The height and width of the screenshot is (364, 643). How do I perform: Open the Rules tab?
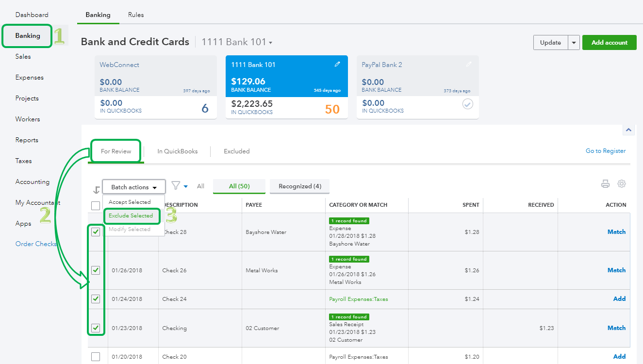click(x=136, y=15)
